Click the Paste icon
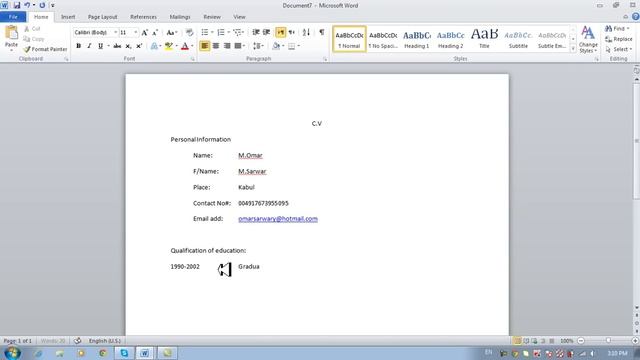Image resolution: width=640 pixels, height=360 pixels. point(11,33)
